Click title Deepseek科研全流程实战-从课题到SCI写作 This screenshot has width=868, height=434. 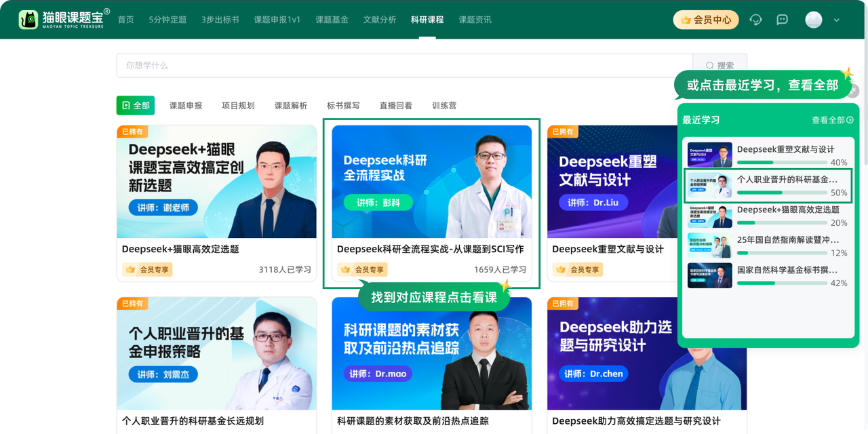[x=430, y=249]
